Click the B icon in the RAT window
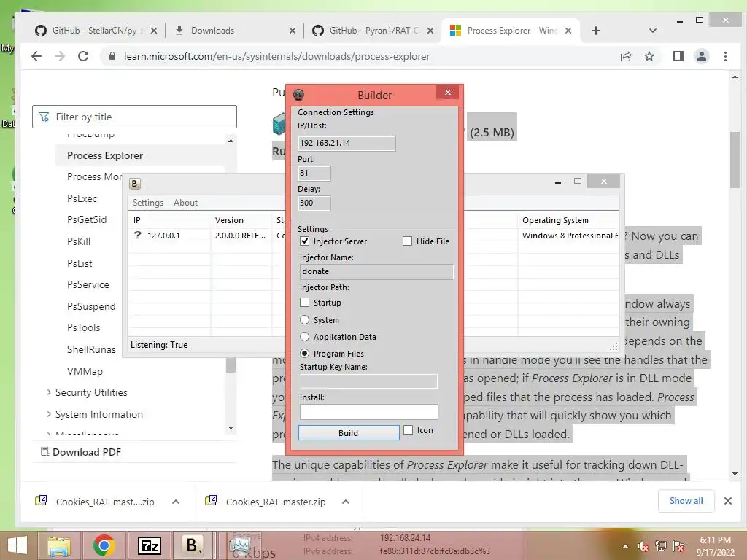 coord(135,184)
